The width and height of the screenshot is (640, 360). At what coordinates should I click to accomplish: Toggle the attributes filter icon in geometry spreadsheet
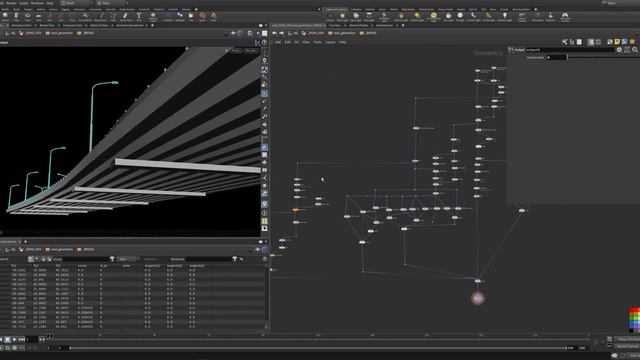(235, 259)
